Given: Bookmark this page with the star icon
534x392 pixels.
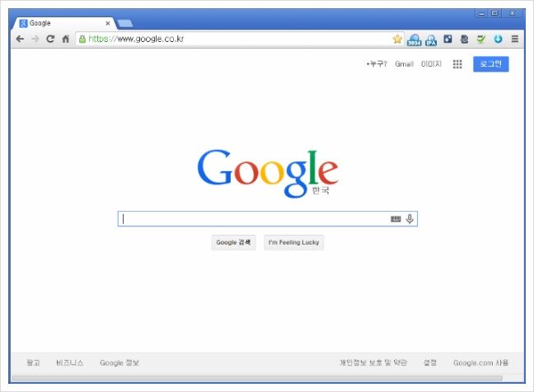Looking at the screenshot, I should tap(397, 40).
